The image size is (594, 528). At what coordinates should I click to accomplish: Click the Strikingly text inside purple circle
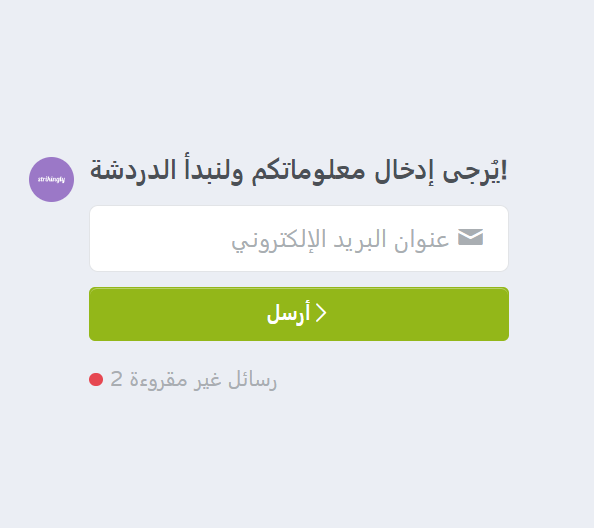pyautogui.click(x=52, y=180)
